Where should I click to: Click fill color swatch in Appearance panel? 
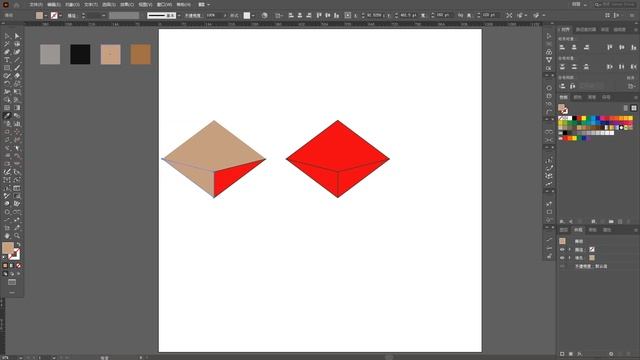pyautogui.click(x=592, y=258)
